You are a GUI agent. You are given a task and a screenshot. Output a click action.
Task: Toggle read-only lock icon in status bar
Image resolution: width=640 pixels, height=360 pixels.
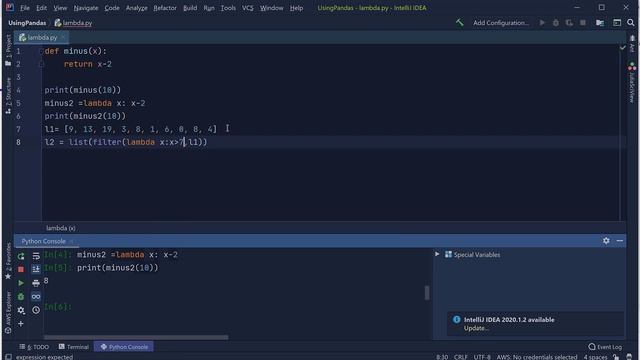[x=616, y=357]
